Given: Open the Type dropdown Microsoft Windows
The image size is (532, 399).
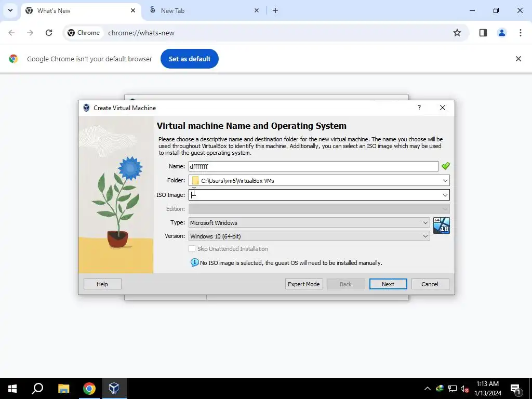Looking at the screenshot, I should pos(309,222).
